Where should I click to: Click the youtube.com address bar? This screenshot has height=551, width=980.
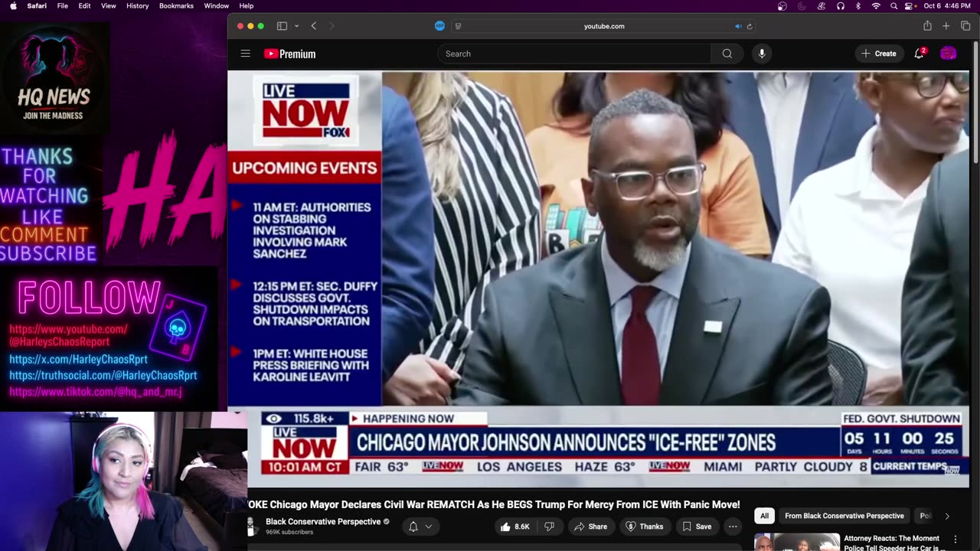tap(604, 26)
